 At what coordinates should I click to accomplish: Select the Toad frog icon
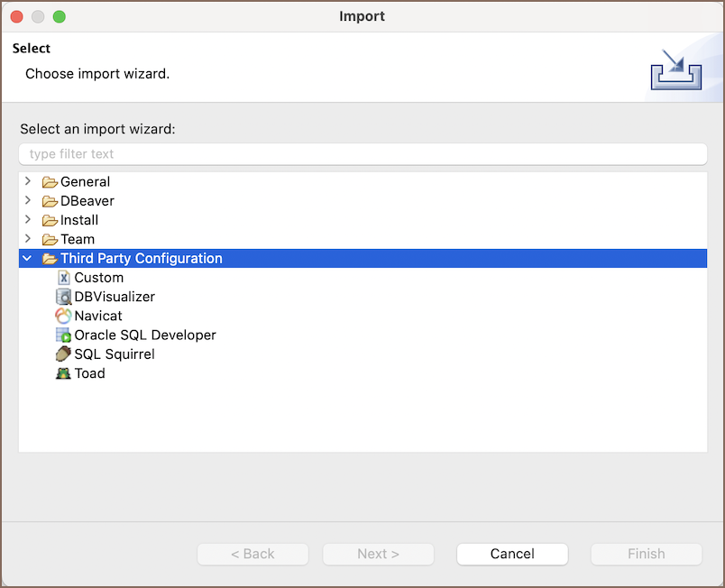[x=63, y=373]
